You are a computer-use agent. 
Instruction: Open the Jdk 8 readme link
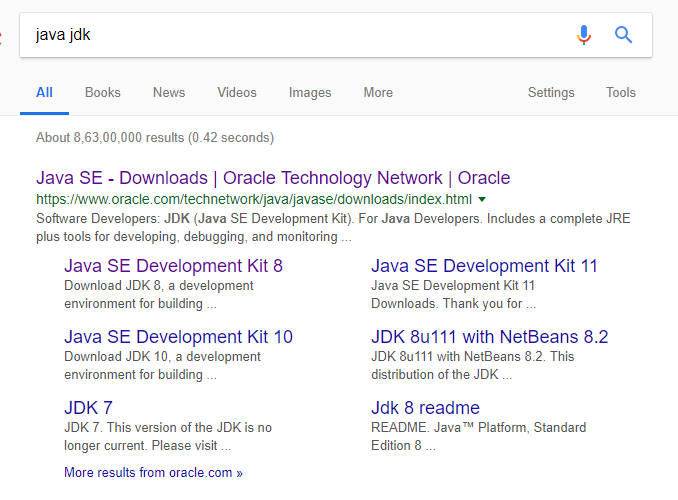(425, 408)
